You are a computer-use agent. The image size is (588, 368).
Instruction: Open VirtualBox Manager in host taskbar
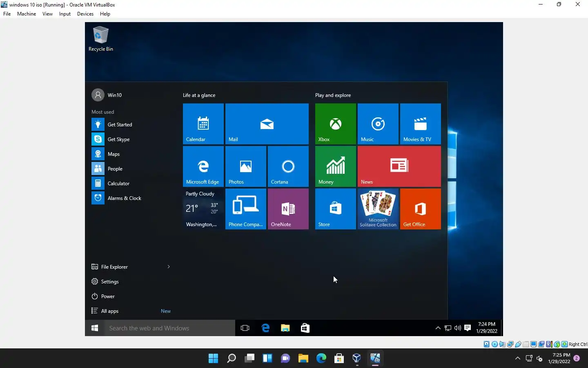point(356,358)
